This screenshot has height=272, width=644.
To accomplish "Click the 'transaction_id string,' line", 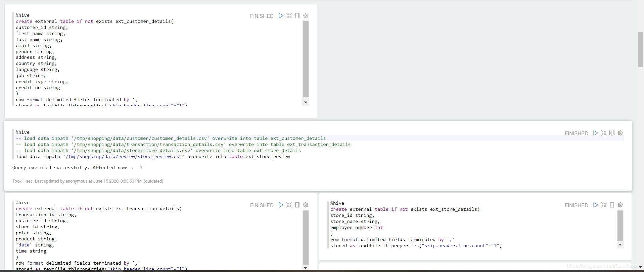I will click(46, 215).
